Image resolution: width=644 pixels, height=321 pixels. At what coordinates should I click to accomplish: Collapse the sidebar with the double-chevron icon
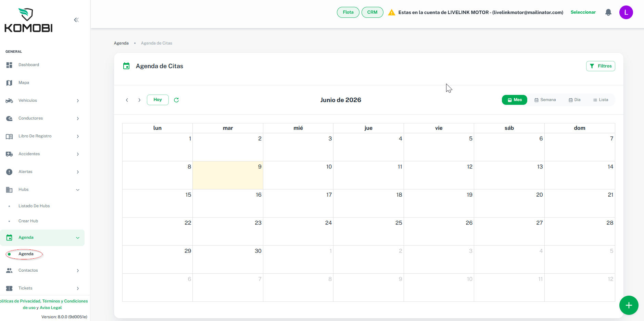76,20
